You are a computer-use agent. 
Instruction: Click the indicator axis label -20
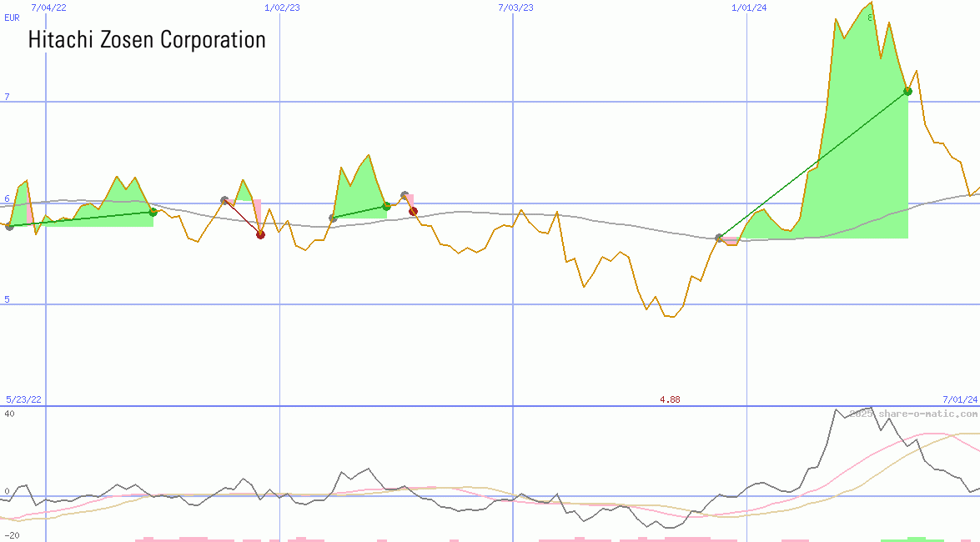coord(12,536)
